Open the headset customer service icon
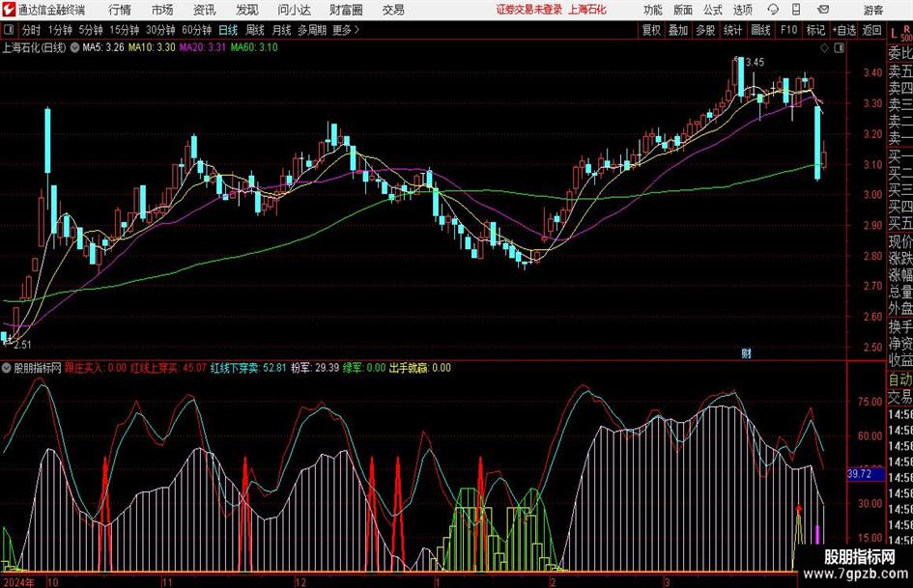 click(773, 10)
